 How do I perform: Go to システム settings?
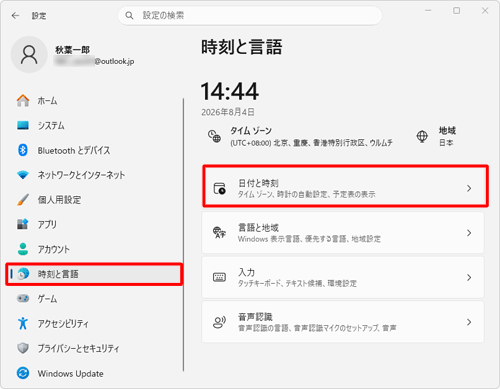tap(94, 125)
